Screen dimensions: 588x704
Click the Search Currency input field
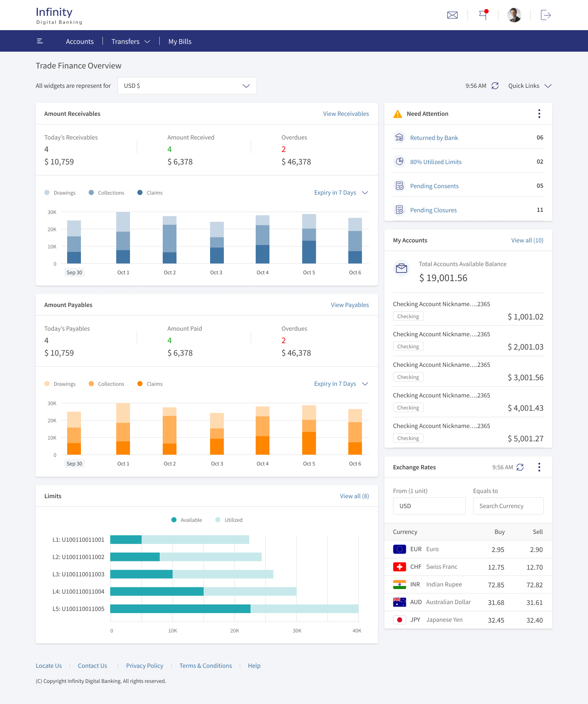coord(508,506)
